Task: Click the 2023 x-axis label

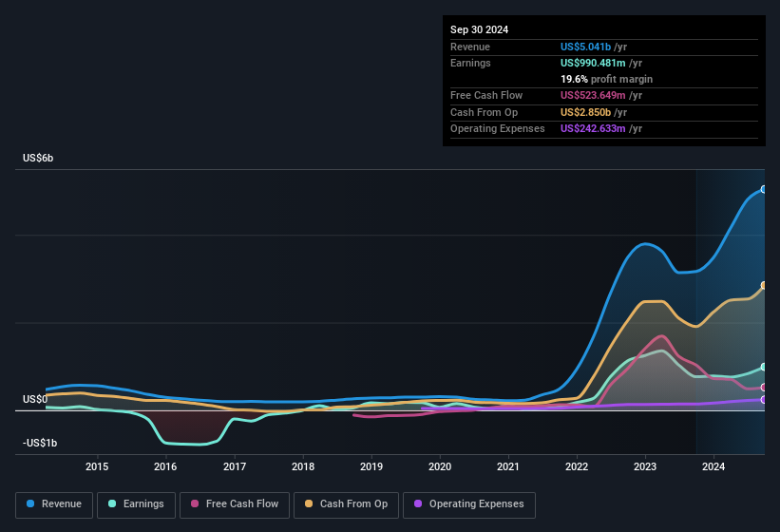Action: [645, 466]
